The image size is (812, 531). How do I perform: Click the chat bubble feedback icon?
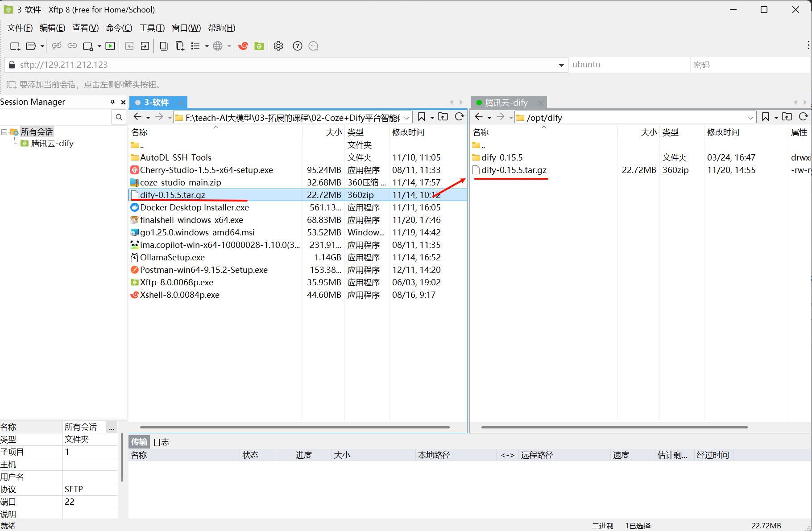point(314,46)
